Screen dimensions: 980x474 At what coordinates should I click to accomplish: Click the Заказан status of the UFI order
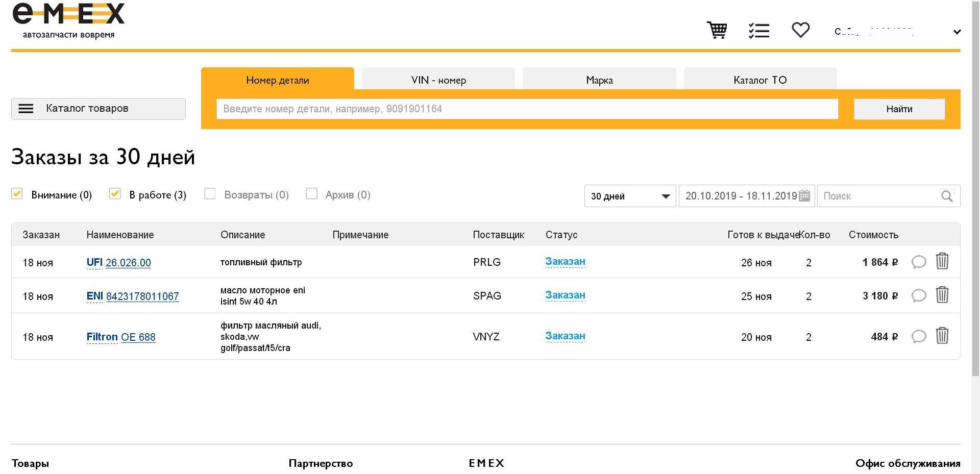point(565,261)
